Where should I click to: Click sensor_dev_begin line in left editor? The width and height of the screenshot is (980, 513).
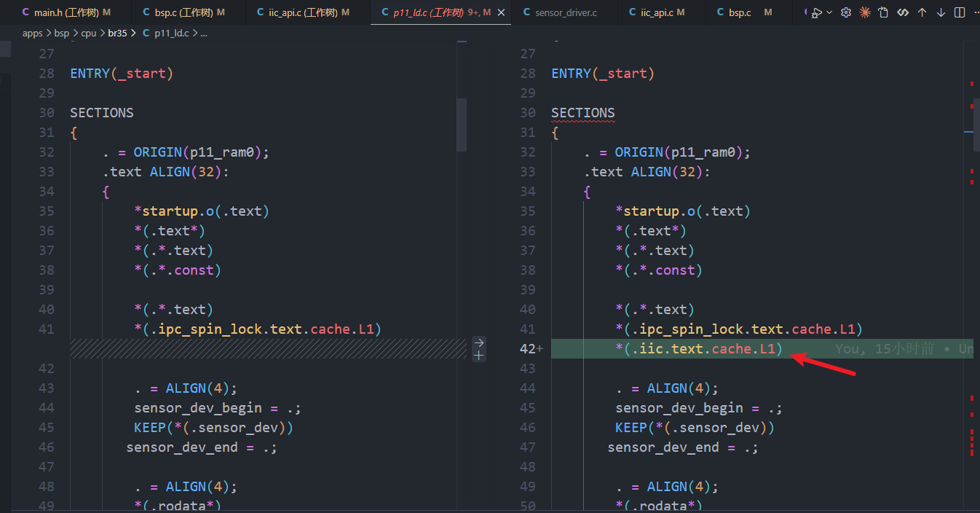(218, 408)
